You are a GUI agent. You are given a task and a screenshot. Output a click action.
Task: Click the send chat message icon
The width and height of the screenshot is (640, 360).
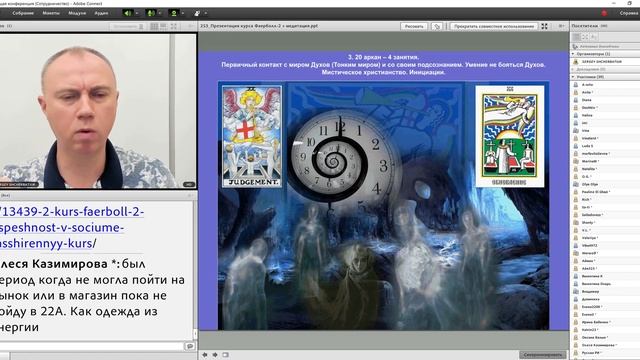coord(190,346)
